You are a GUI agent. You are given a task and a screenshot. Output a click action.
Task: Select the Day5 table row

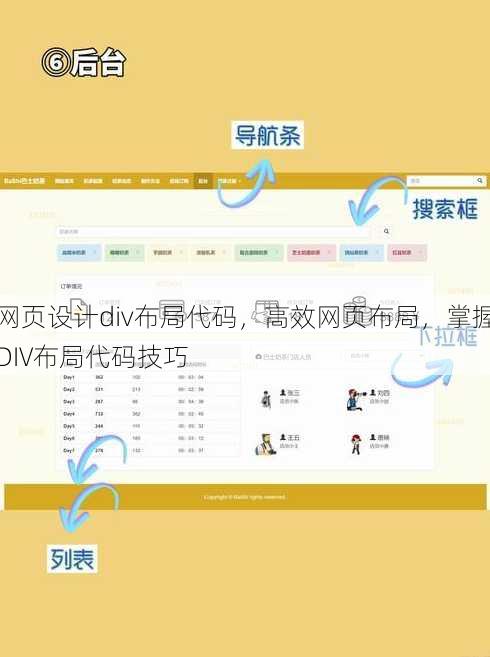tap(150, 426)
